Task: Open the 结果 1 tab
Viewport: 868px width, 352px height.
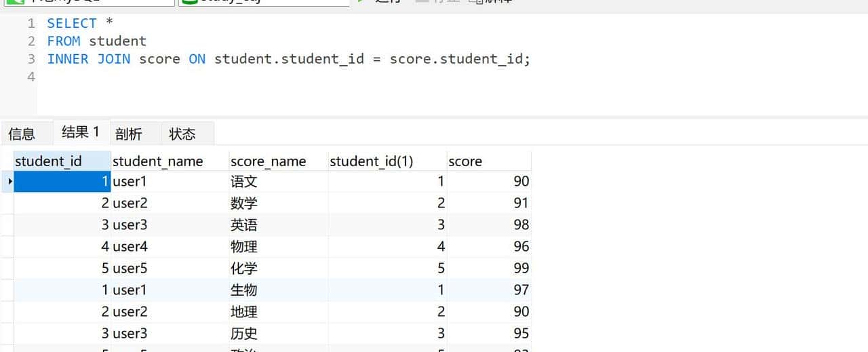Action: (x=81, y=132)
